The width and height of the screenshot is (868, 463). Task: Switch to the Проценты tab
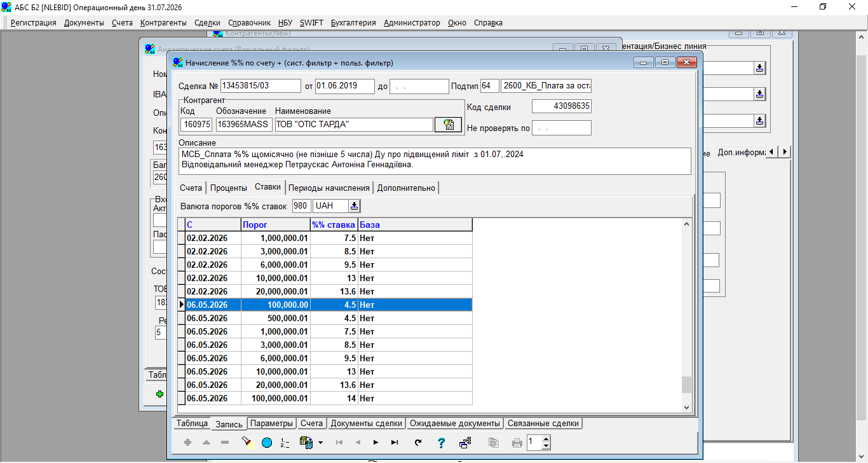coord(229,188)
